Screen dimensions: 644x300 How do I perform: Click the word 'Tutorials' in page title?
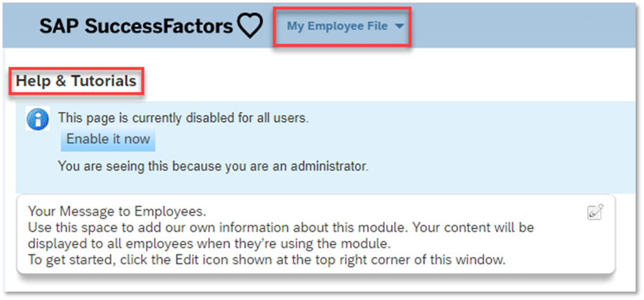pyautogui.click(x=104, y=81)
